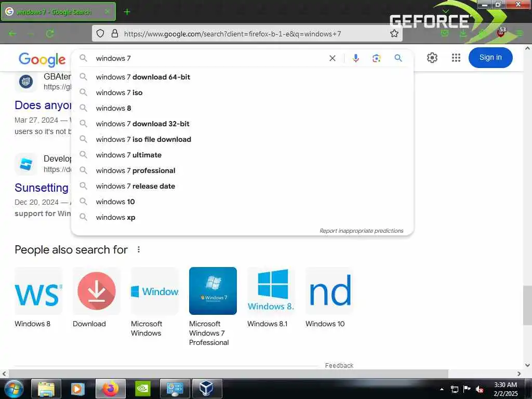Open the Microsoft Windows 7 Professional card

click(x=212, y=307)
